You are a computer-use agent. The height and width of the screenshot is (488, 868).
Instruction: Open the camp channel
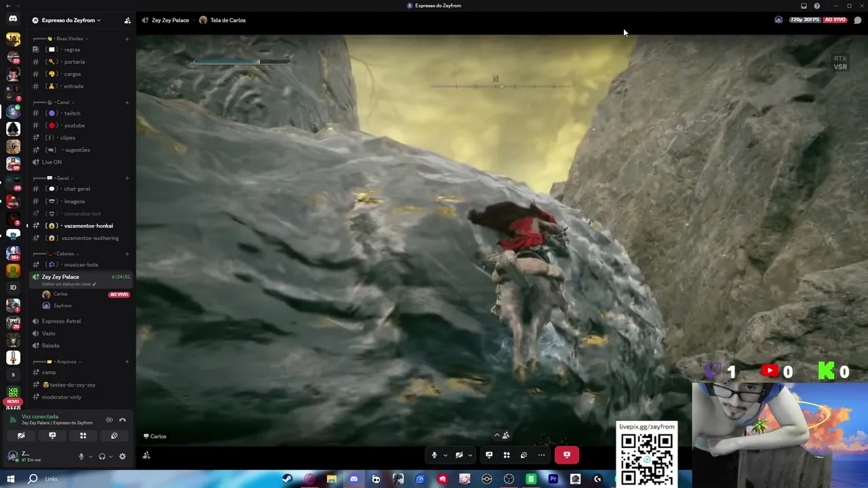(x=81, y=373)
